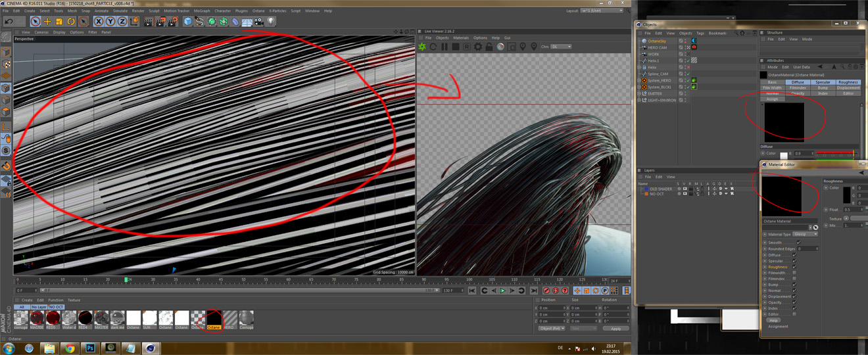
Task: Open the Layout dropdown
Action: [x=602, y=11]
